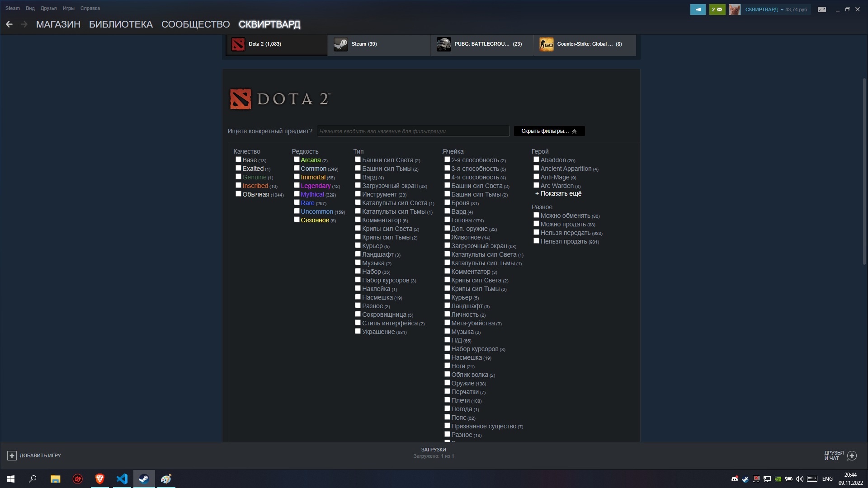Click the item name filter field
868x488 pixels.
413,131
